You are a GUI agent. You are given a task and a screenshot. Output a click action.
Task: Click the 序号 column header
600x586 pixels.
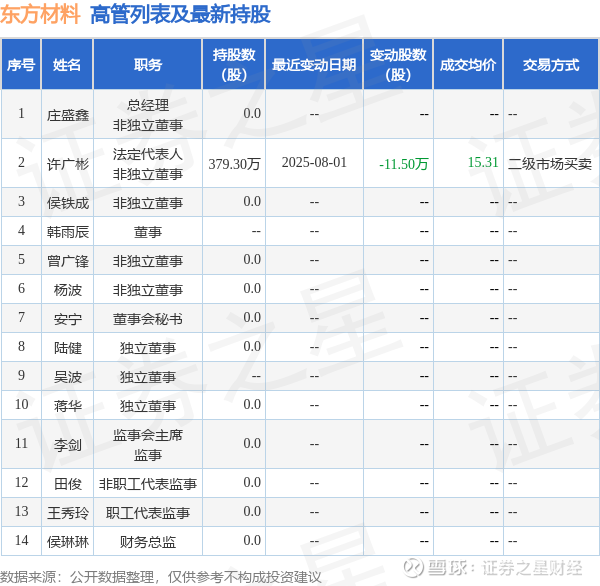(x=21, y=64)
